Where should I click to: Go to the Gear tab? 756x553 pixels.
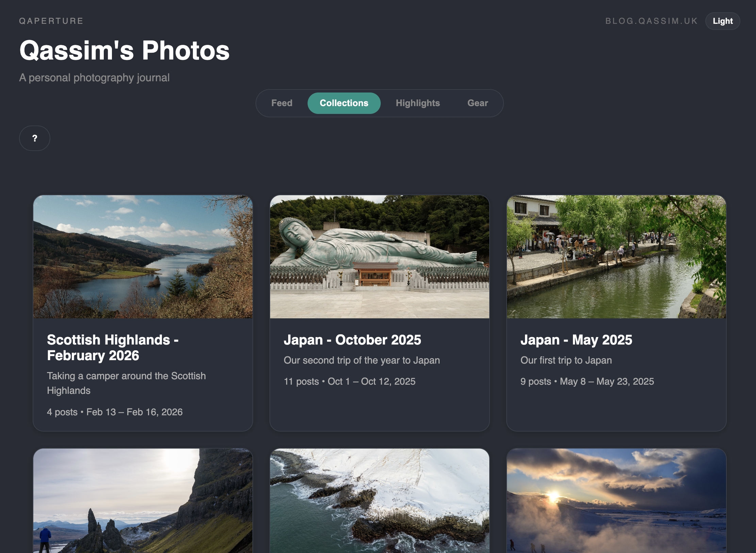tap(477, 103)
